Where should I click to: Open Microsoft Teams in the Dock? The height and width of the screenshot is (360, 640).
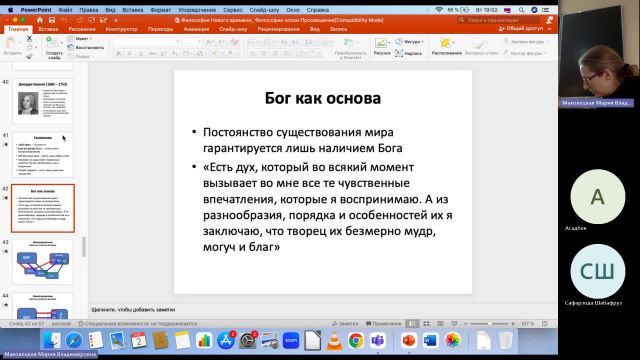coord(378,340)
